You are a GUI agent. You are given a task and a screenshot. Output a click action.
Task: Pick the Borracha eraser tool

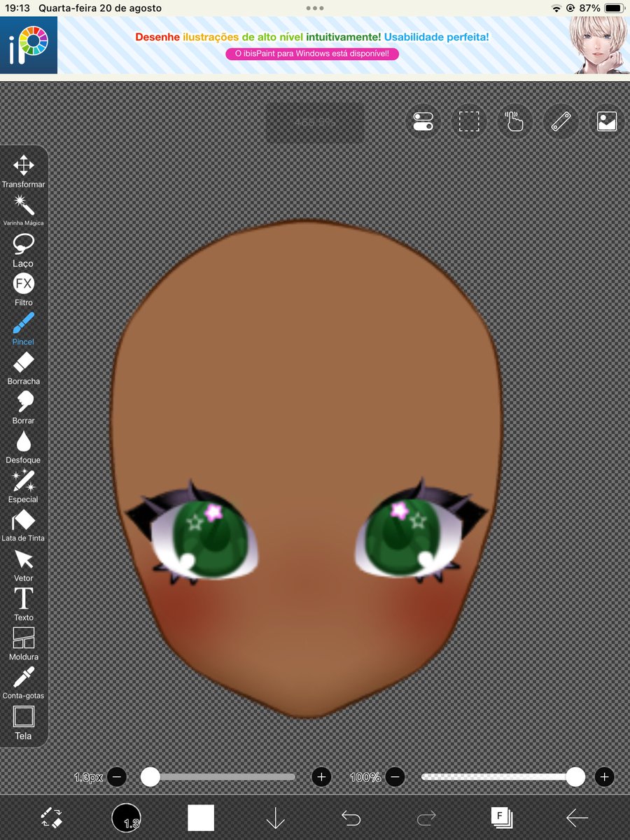(23, 368)
